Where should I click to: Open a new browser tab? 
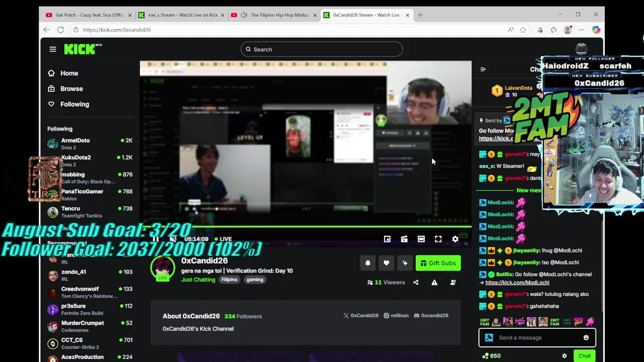(420, 15)
